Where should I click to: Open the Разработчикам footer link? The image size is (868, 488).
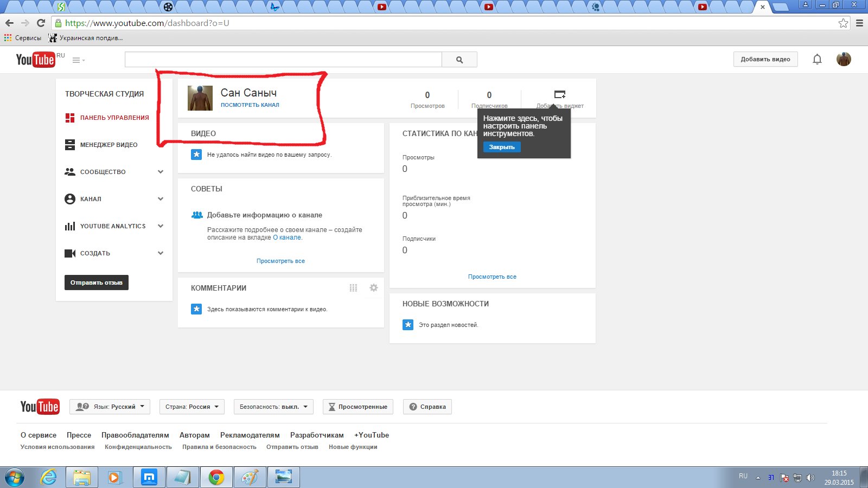coord(317,435)
